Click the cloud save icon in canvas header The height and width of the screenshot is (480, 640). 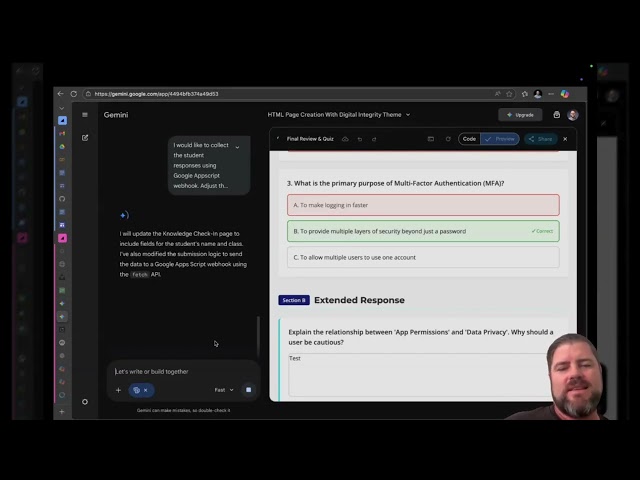345,139
